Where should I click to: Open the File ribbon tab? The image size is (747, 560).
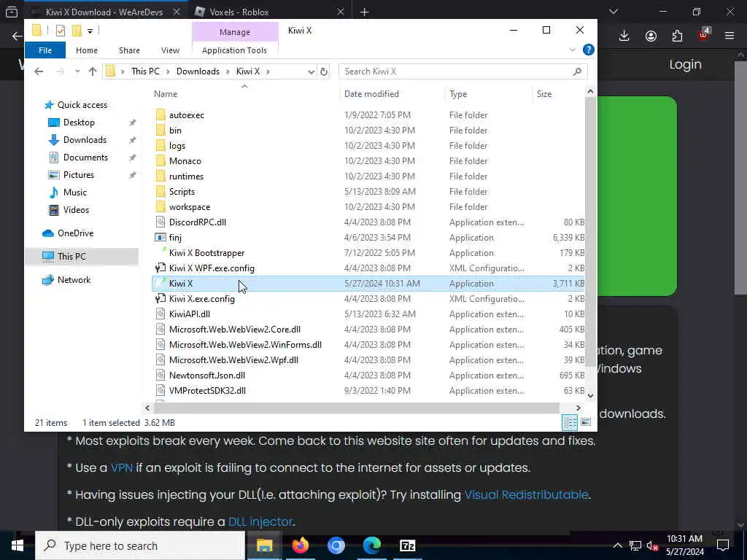coord(45,50)
